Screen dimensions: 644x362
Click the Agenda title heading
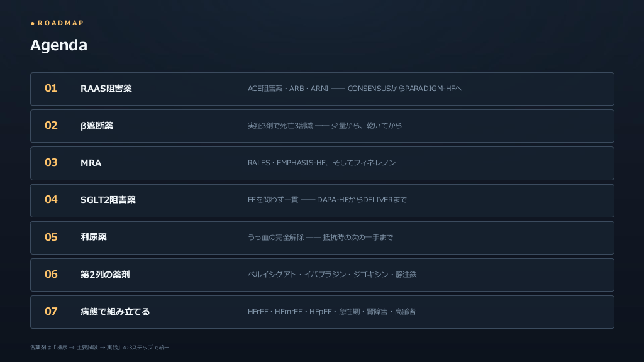[58, 45]
